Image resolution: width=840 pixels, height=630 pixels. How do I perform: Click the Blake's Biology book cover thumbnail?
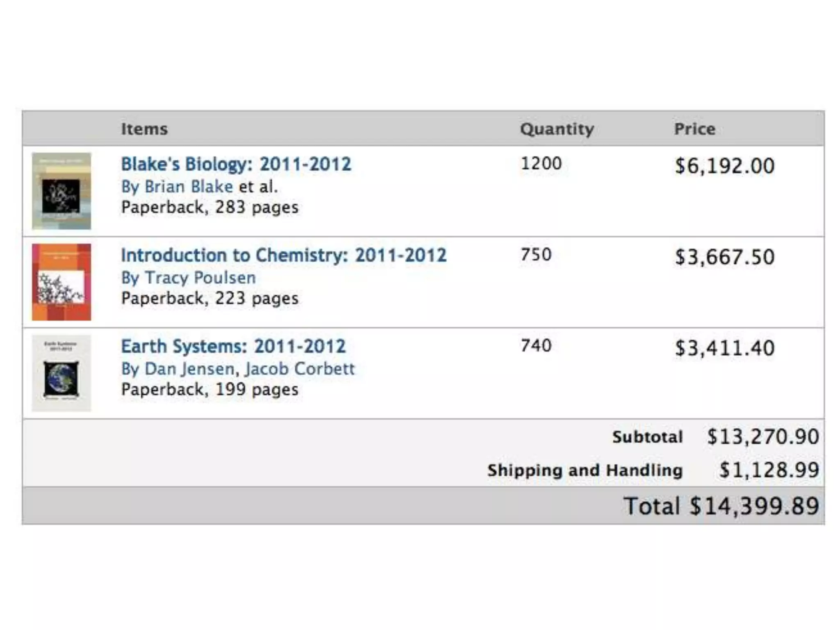coord(62,191)
